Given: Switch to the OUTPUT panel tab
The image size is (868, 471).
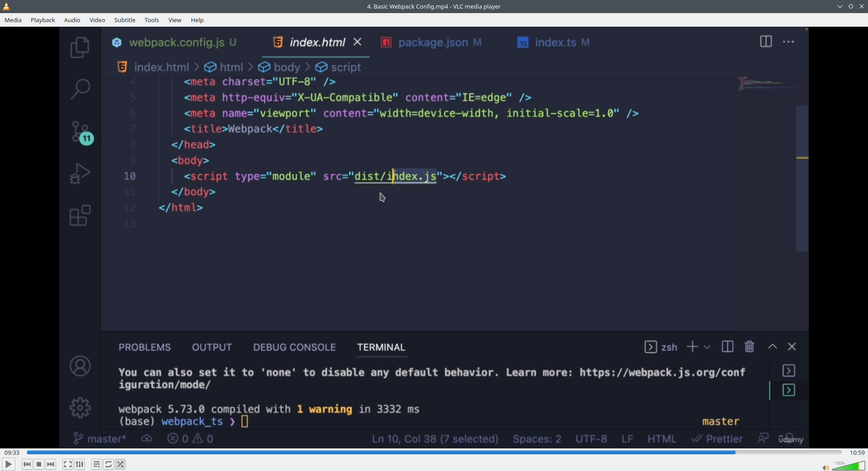Looking at the screenshot, I should coord(212,347).
